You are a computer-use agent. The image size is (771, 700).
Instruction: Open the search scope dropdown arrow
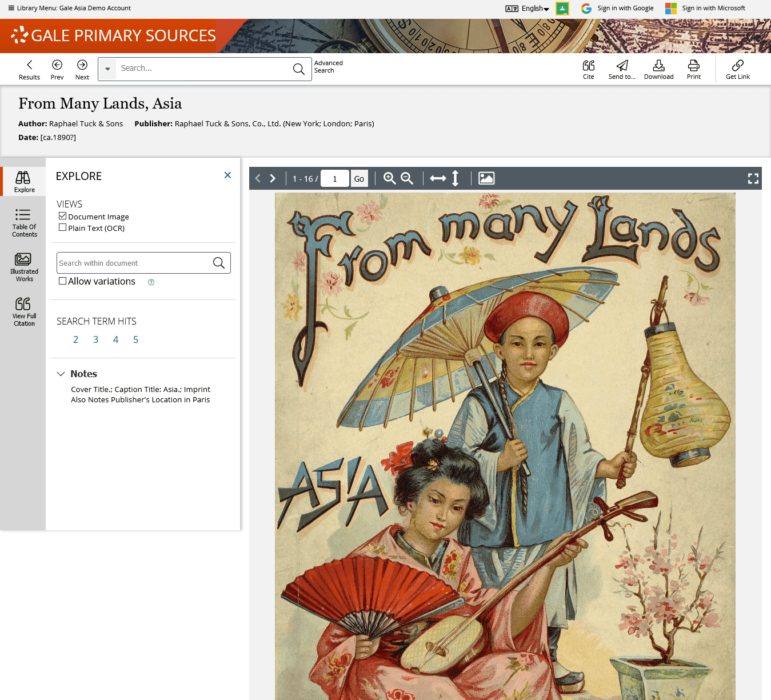(x=107, y=69)
